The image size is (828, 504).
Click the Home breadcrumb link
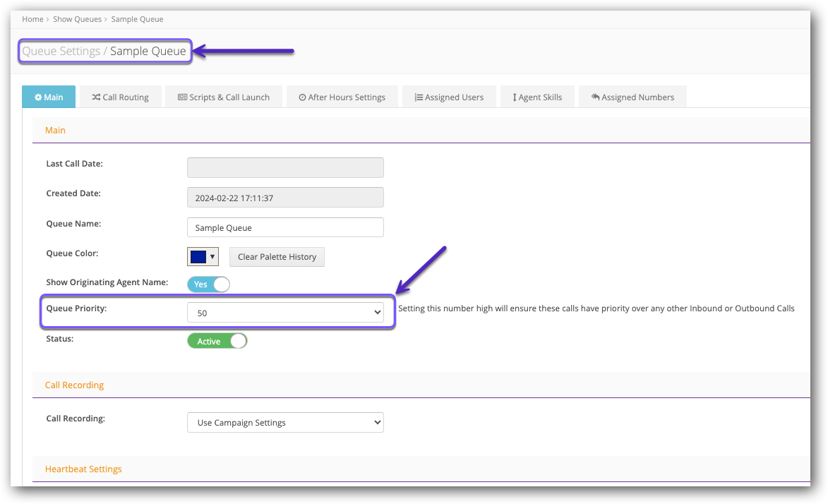click(32, 19)
